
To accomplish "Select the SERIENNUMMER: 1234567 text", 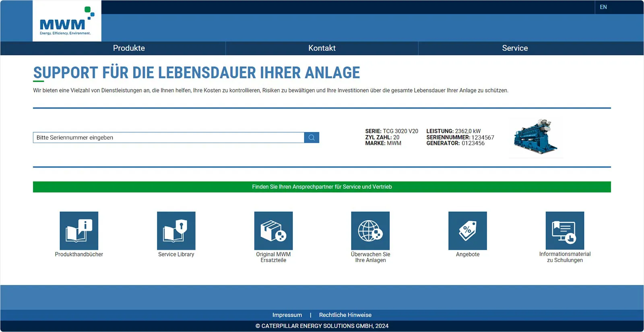I will tap(460, 137).
